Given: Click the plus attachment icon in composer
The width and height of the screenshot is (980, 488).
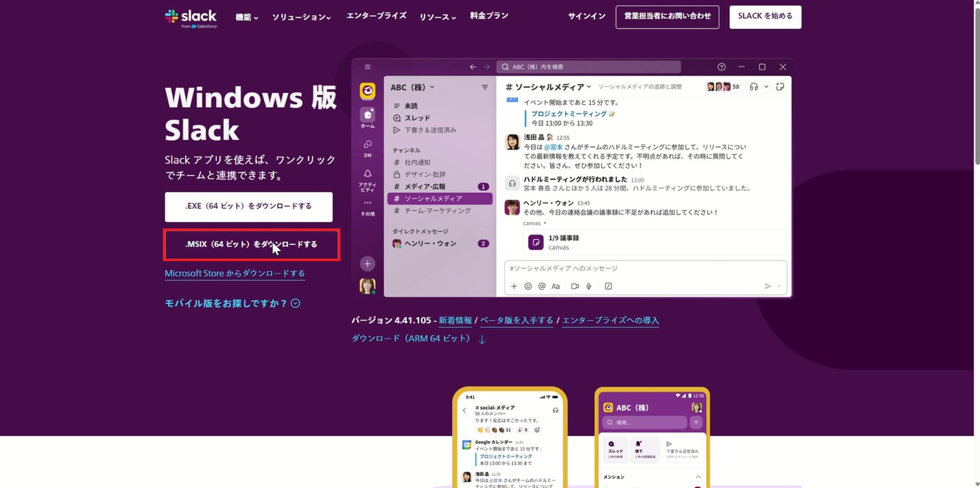Looking at the screenshot, I should (514, 286).
